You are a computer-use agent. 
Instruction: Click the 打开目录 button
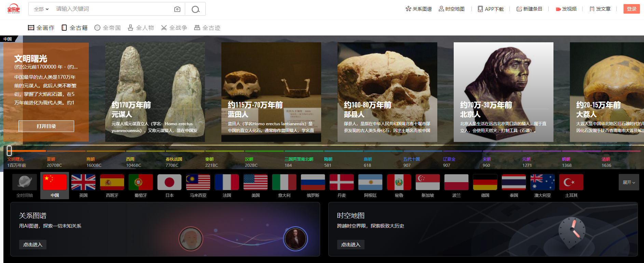coord(46,126)
